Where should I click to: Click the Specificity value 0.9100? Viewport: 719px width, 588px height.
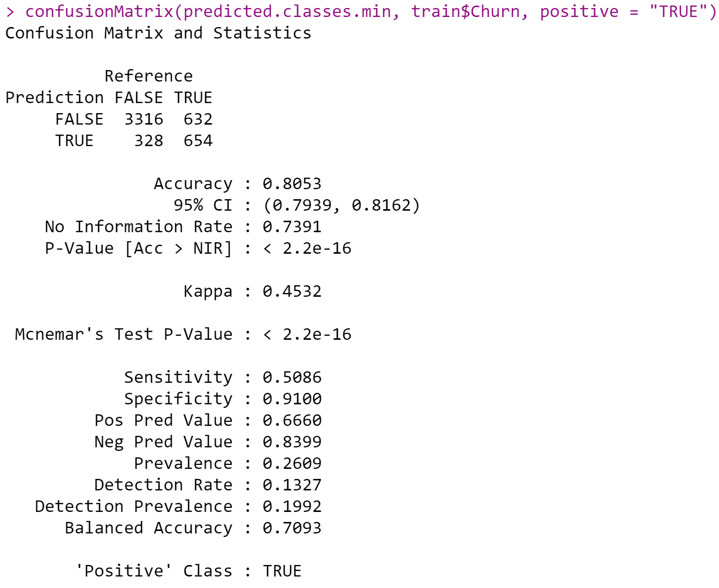(x=292, y=399)
